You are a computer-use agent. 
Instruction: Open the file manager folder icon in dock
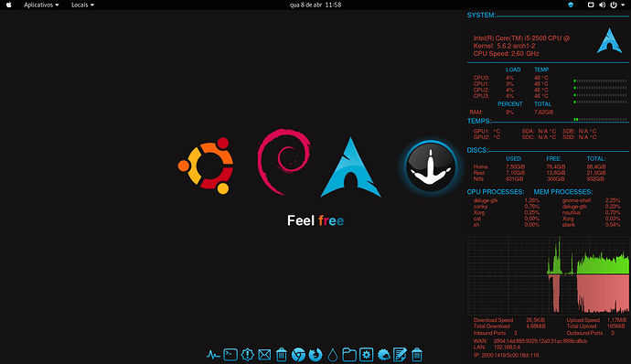click(x=349, y=355)
